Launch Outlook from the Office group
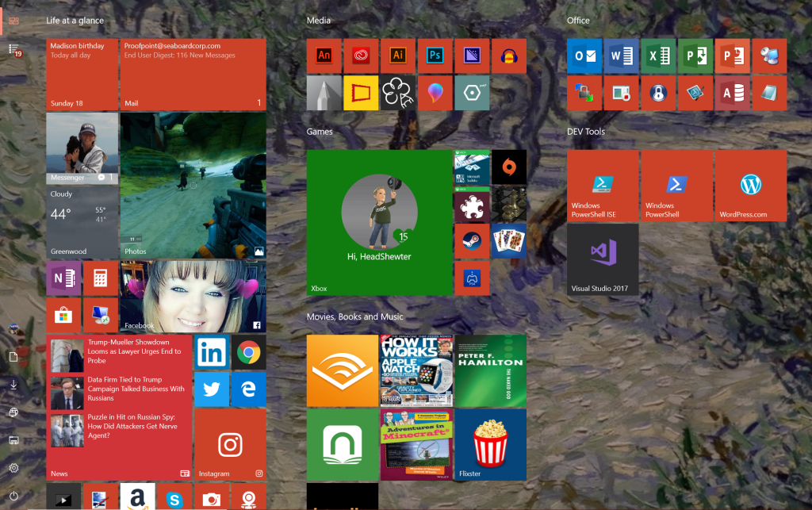The width and height of the screenshot is (812, 510). tap(584, 56)
